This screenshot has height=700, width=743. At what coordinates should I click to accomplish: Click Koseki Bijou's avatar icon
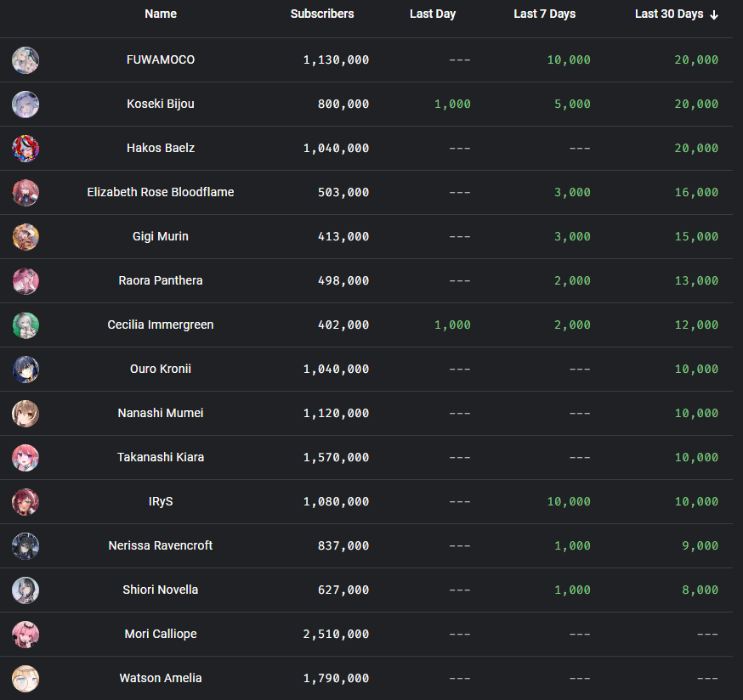(26, 104)
